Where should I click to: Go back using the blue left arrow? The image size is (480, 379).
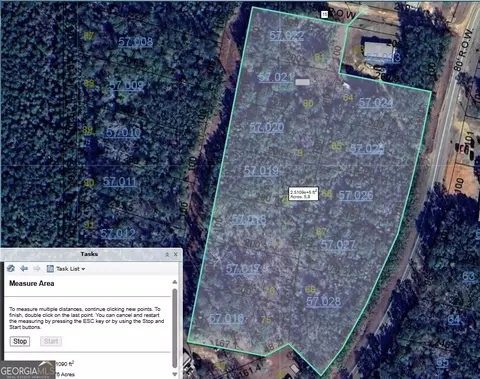(x=24, y=268)
